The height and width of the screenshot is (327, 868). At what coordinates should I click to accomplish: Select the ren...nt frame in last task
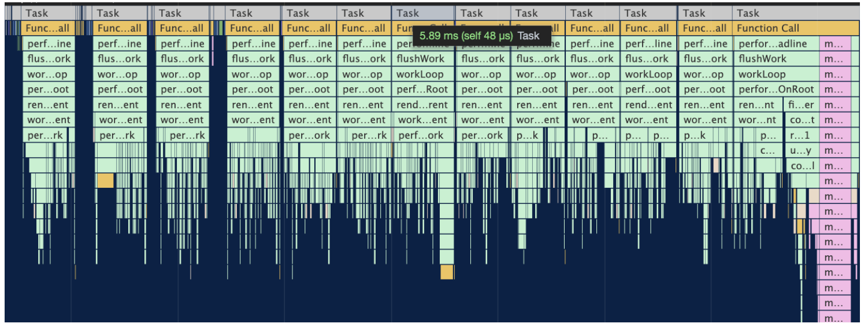tap(758, 105)
